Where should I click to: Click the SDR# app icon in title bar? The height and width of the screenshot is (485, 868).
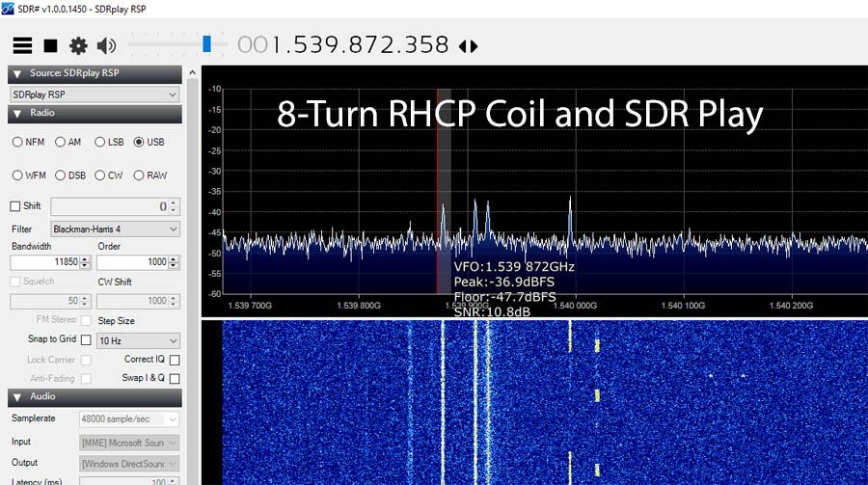(7, 9)
